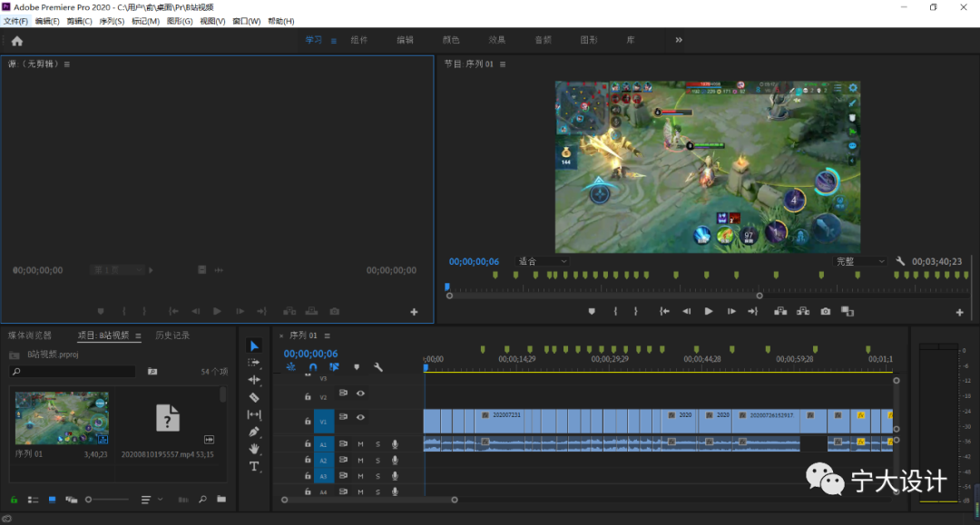Select the Slip tool
The height and width of the screenshot is (525, 980).
click(x=254, y=414)
